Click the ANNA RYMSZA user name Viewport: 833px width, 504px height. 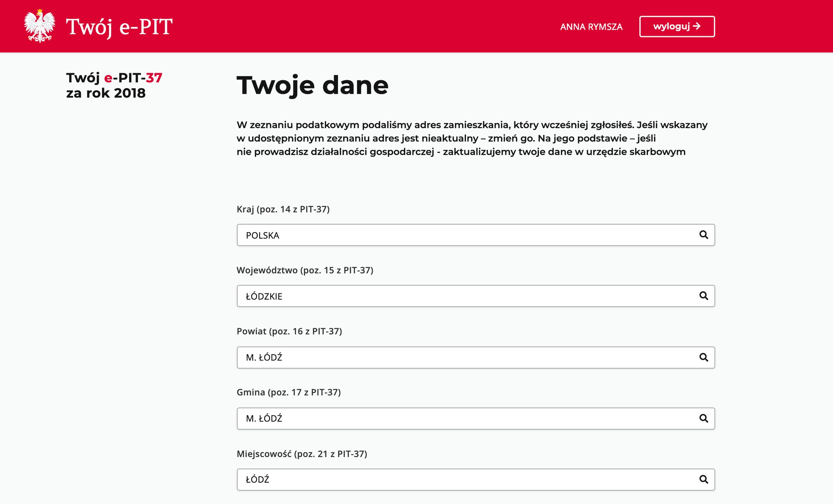tap(592, 27)
